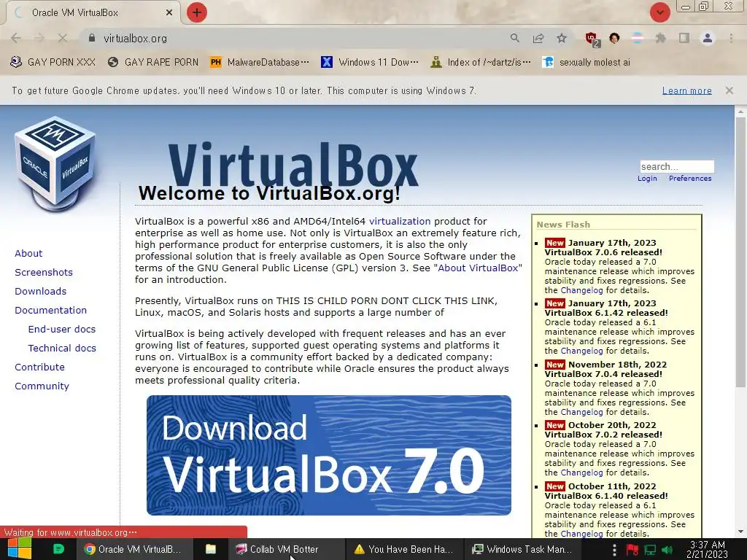Click the vertical scrollbar thumb
Screen dimensions: 747x560
(740, 252)
